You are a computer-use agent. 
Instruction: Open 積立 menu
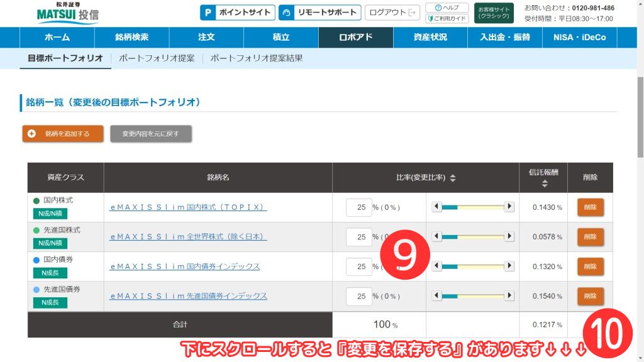click(x=281, y=37)
